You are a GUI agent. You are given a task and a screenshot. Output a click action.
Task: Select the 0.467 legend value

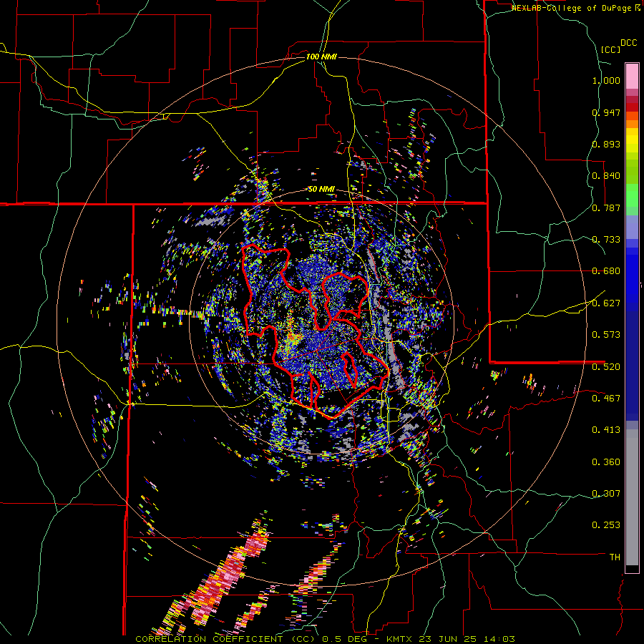[606, 399]
